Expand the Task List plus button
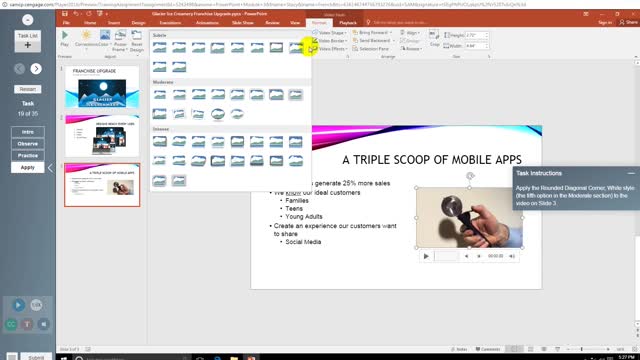The image size is (640, 360). (x=28, y=45)
